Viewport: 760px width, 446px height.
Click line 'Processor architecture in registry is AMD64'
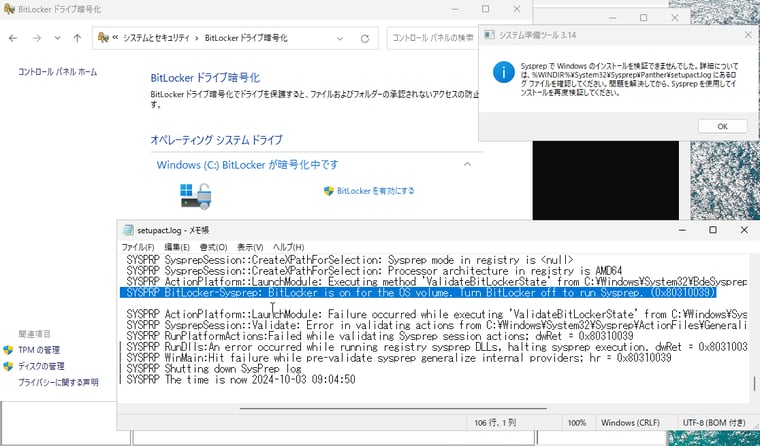[x=374, y=271]
